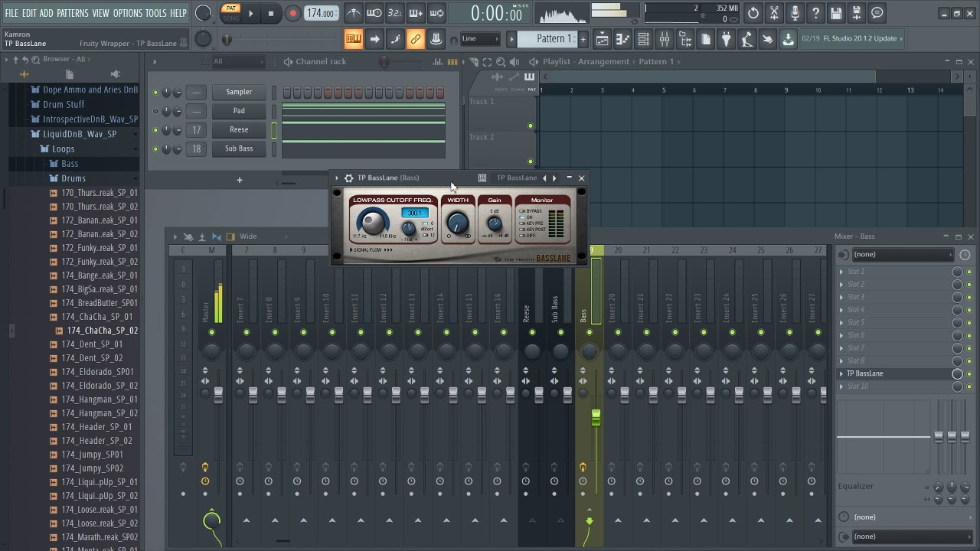Switch to SONG mode

[x=230, y=18]
